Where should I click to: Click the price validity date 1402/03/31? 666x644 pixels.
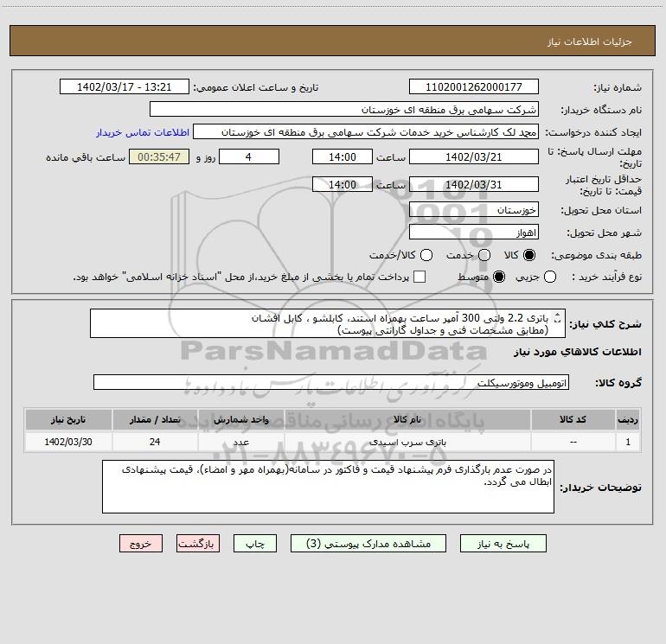point(474,184)
